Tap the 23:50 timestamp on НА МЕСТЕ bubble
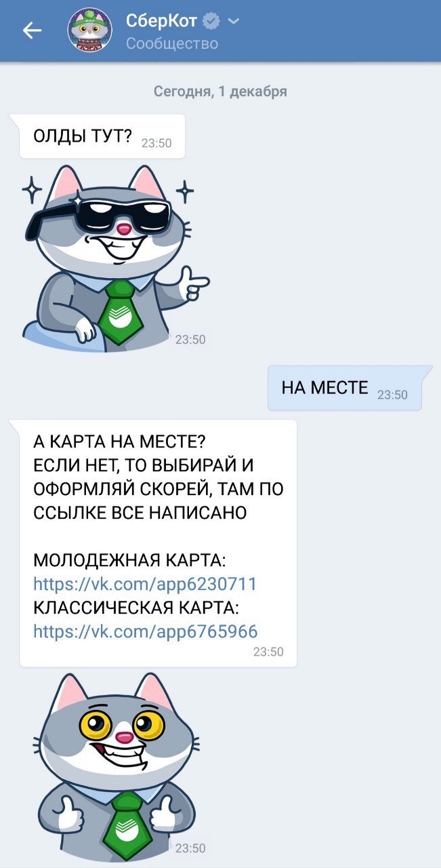The width and height of the screenshot is (441, 868). tap(392, 395)
